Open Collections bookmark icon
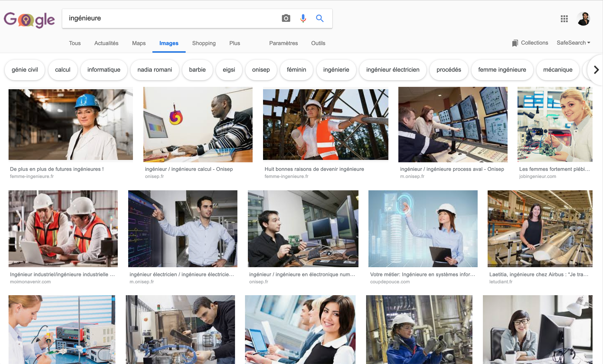 point(515,43)
